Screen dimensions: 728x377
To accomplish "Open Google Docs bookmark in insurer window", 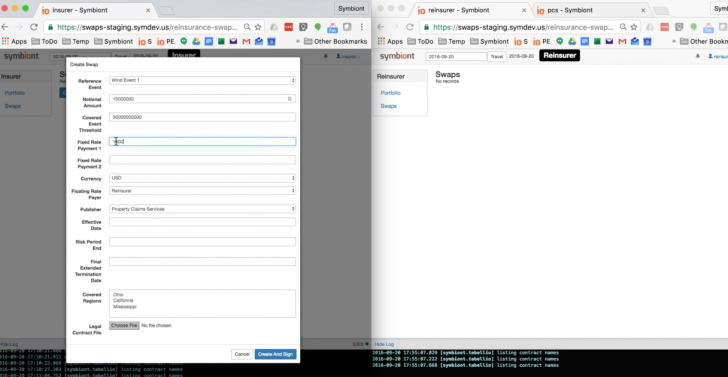I will coord(209,41).
